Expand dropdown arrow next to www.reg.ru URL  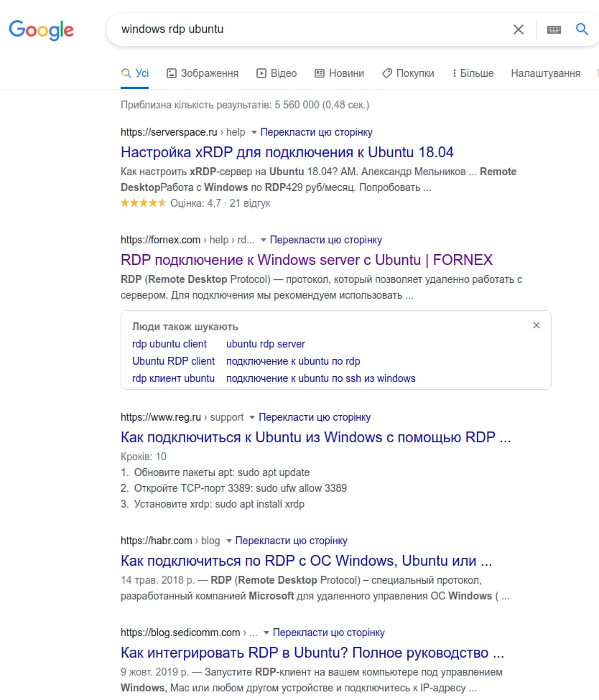252,417
